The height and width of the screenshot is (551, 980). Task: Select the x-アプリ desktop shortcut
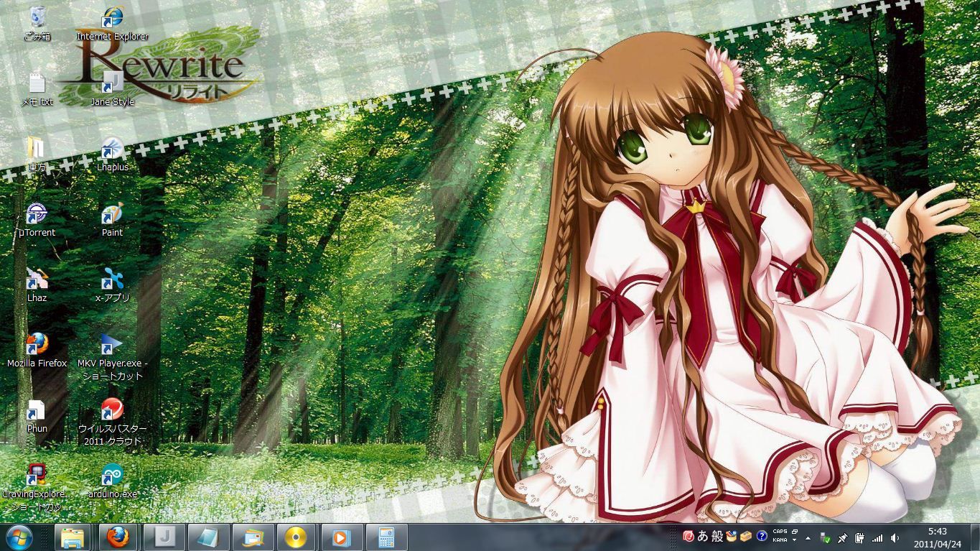tap(112, 285)
